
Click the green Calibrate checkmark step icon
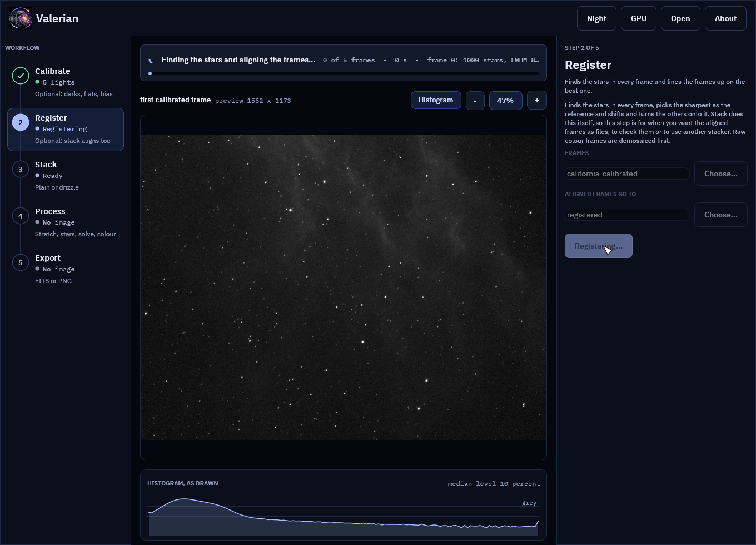coord(21,76)
